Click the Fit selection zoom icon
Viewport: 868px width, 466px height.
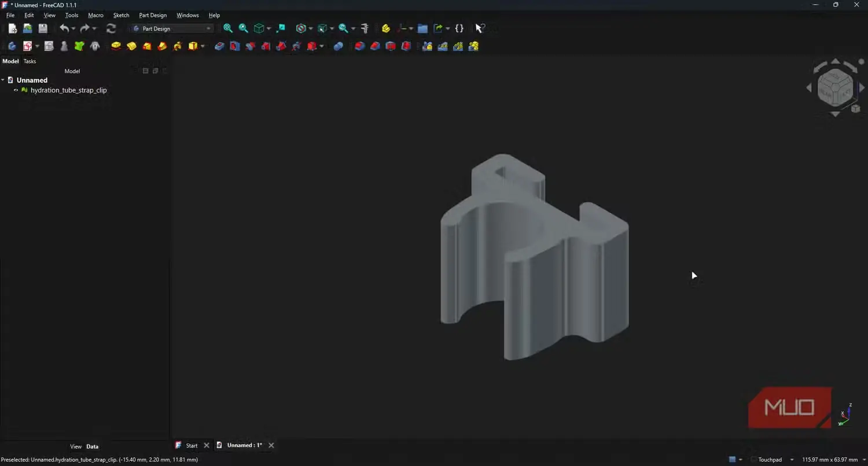pos(244,28)
